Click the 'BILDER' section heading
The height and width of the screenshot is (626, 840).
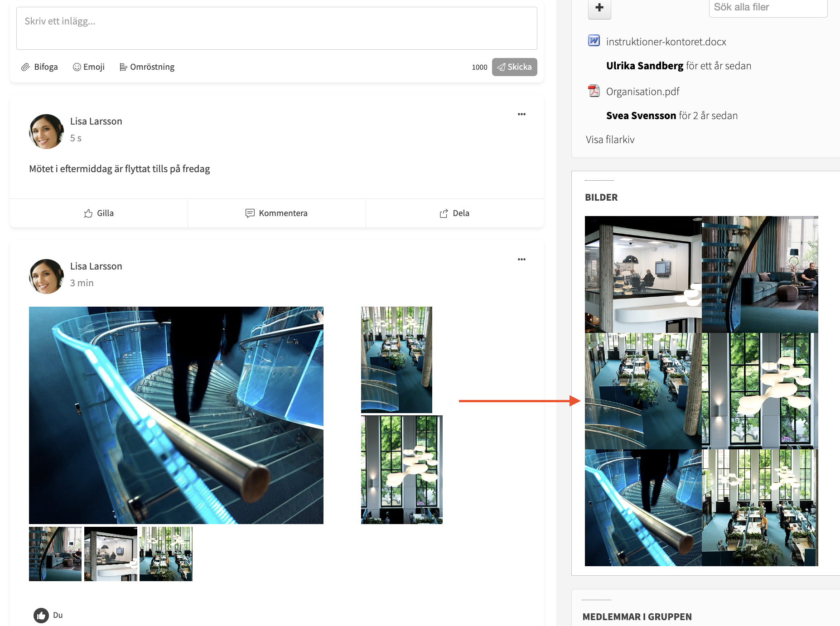click(x=601, y=197)
